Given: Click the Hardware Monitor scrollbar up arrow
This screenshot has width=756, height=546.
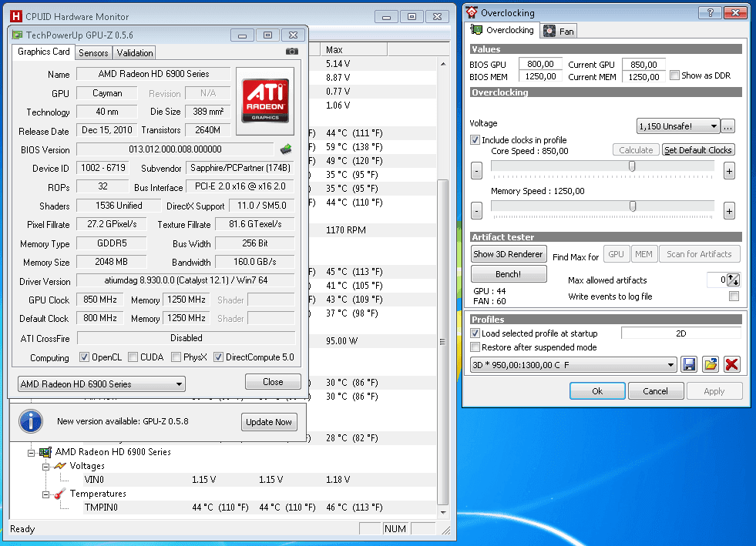Looking at the screenshot, I should click(x=443, y=64).
